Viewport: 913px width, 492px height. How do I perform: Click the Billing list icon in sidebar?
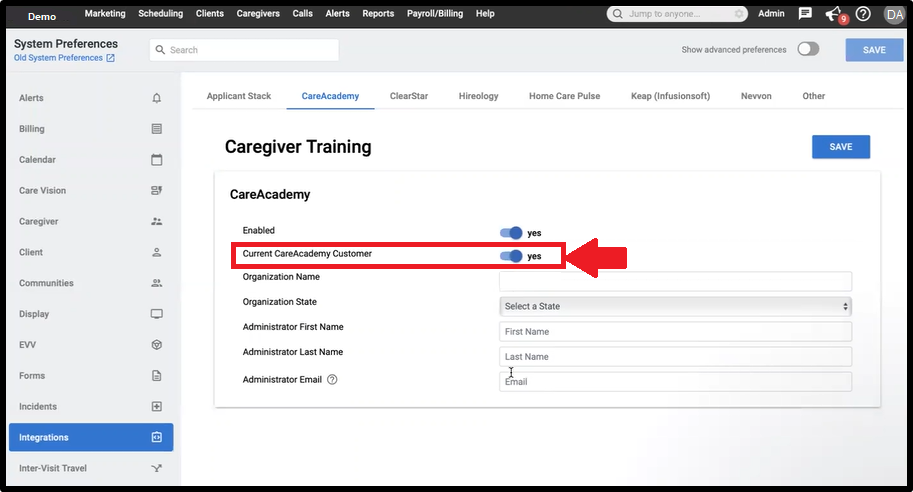click(x=157, y=129)
